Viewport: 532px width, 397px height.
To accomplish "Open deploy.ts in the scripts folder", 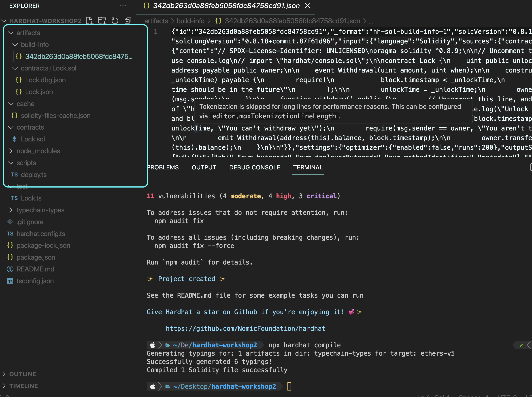I will 34,175.
